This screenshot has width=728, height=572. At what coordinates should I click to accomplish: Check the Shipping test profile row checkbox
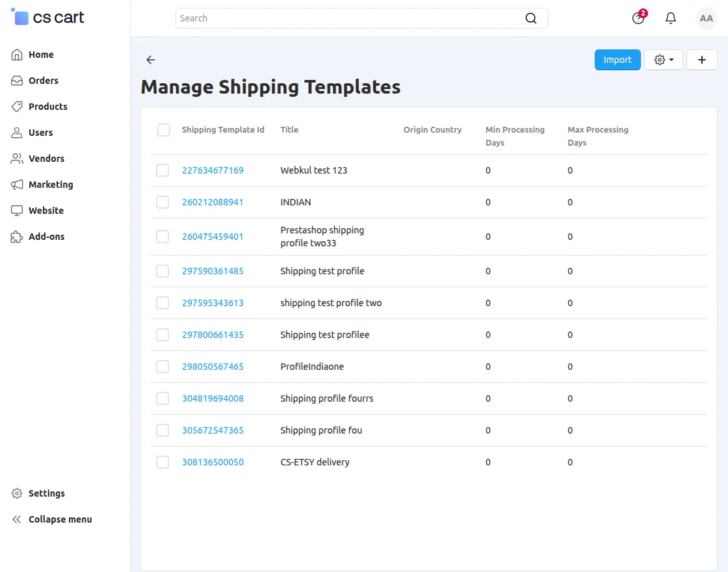(x=162, y=270)
